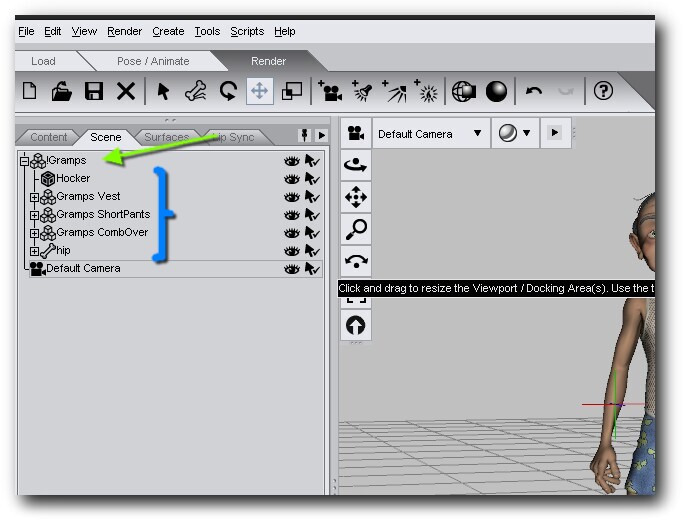Click the orbit camera control
Image resolution: width=684 pixels, height=524 pixels.
[356, 165]
